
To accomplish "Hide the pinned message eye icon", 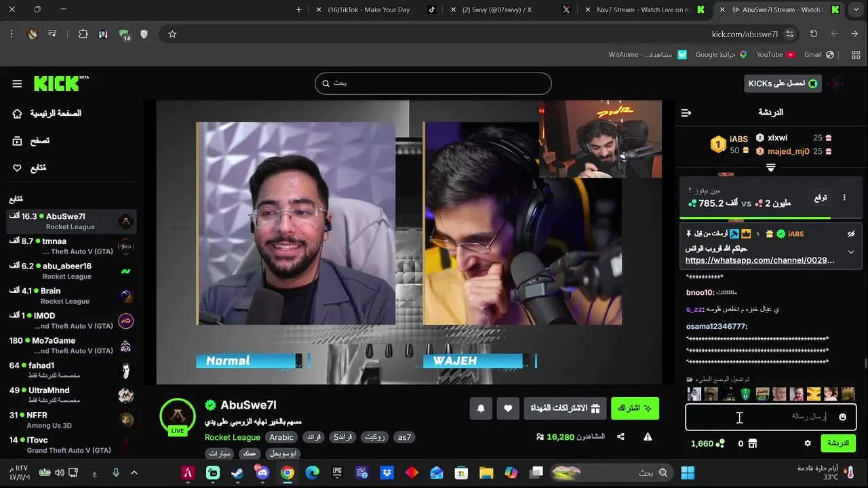I will click(x=851, y=234).
